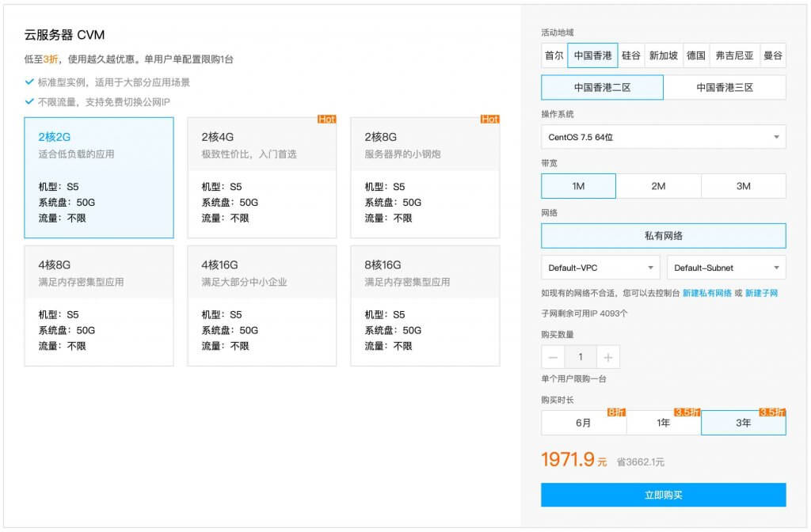The image size is (811, 532).
Task: Select the 首尔 region tab
Action: (x=554, y=55)
